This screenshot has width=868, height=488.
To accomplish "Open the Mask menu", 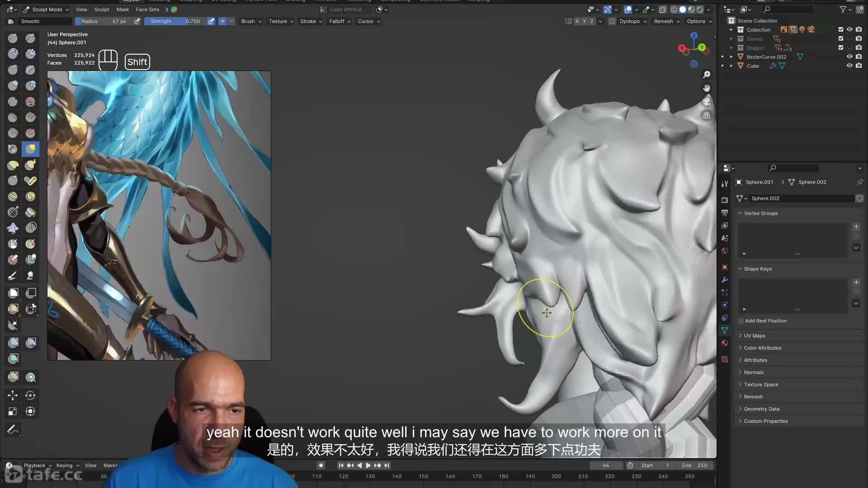I will click(123, 9).
